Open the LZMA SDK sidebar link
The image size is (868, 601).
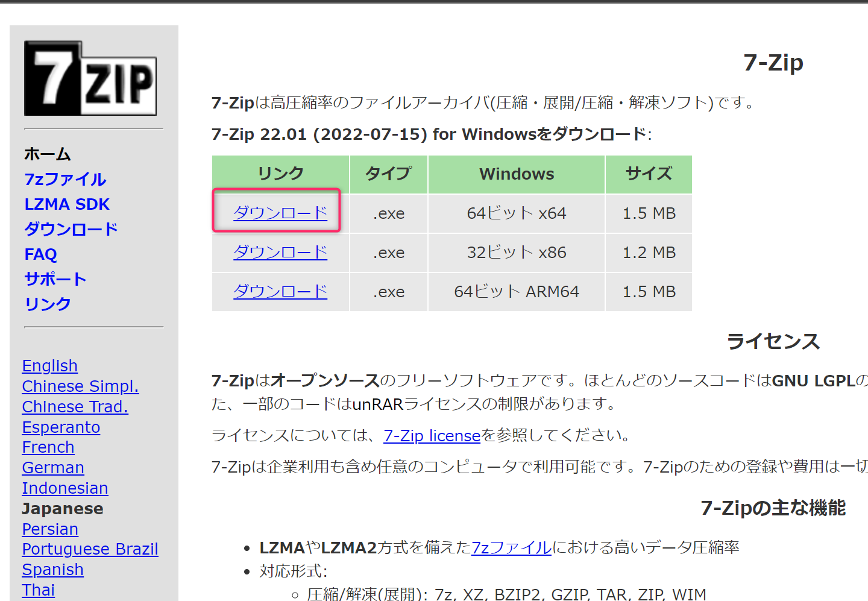[x=67, y=204]
